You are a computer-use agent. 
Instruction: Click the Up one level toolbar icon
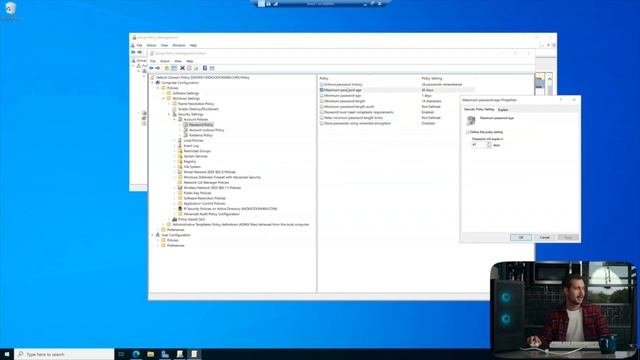click(167, 68)
